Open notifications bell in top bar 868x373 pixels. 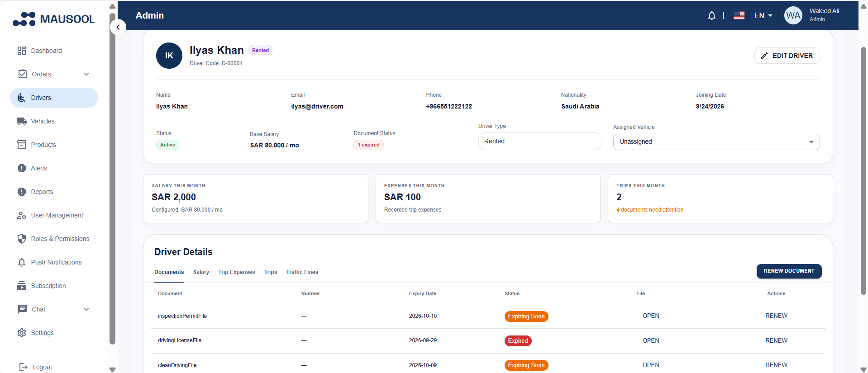click(x=712, y=15)
